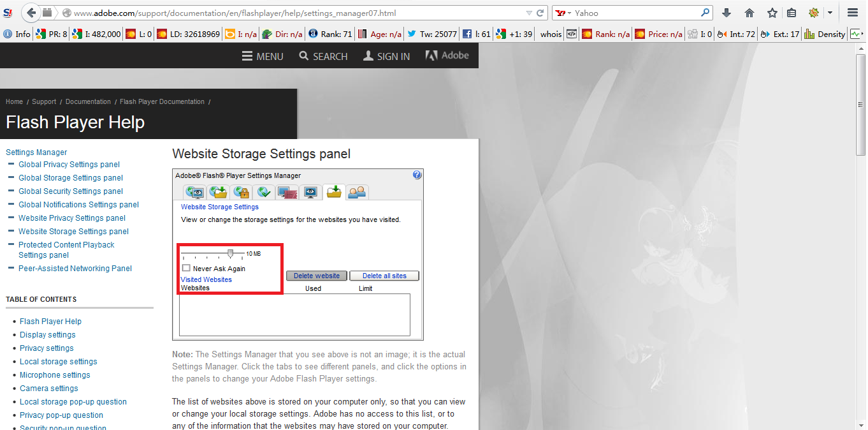
Task: Click Settings Manager blue help question icon
Action: [x=417, y=175]
